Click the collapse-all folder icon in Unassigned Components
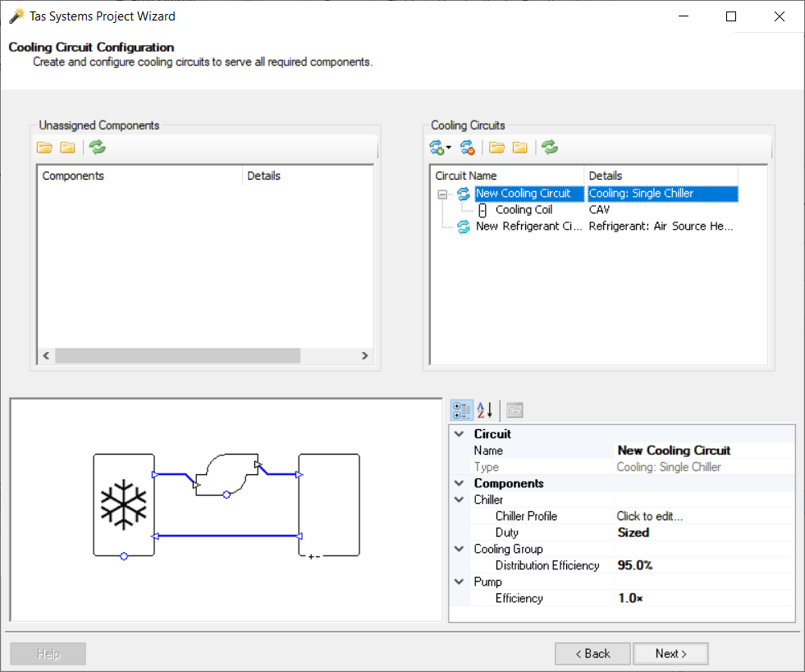The image size is (805, 672). coord(68,148)
